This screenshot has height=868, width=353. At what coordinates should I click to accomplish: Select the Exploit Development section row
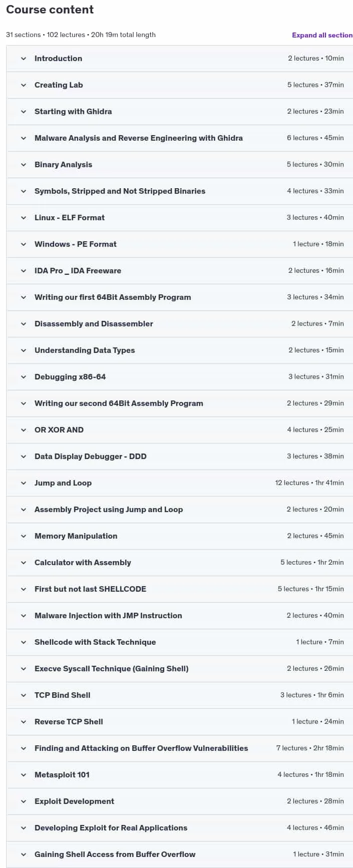pyautogui.click(x=179, y=801)
